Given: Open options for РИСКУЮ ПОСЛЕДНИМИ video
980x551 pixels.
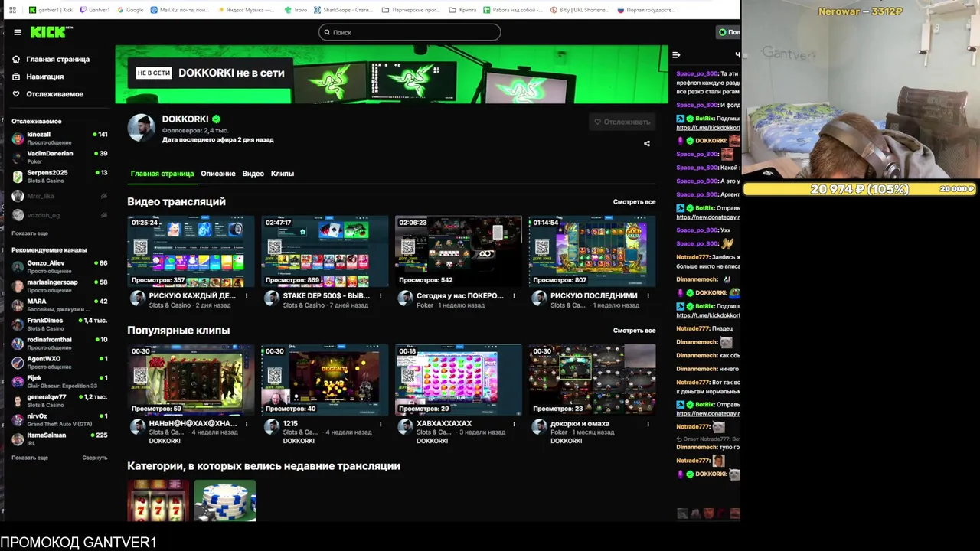Looking at the screenshot, I should tap(648, 295).
